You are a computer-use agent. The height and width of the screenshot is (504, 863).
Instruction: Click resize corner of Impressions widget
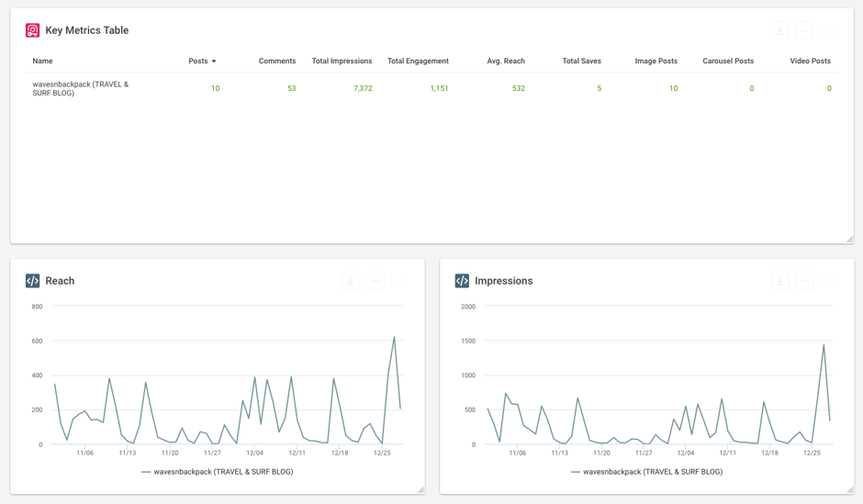coord(850,489)
